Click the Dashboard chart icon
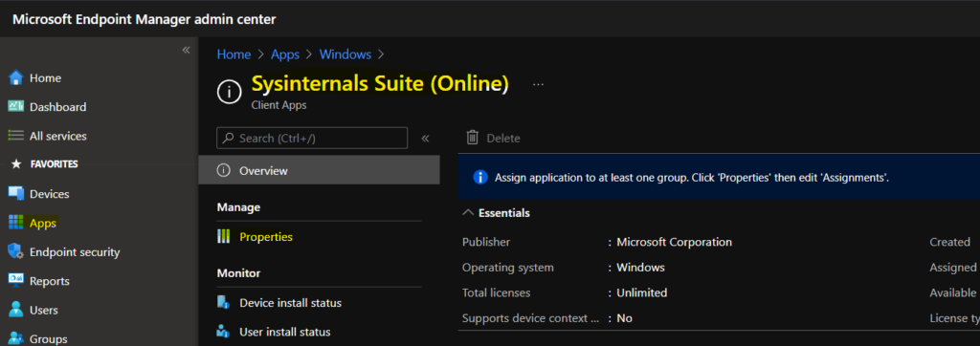Viewport: 980px width, 346px height. tap(15, 107)
